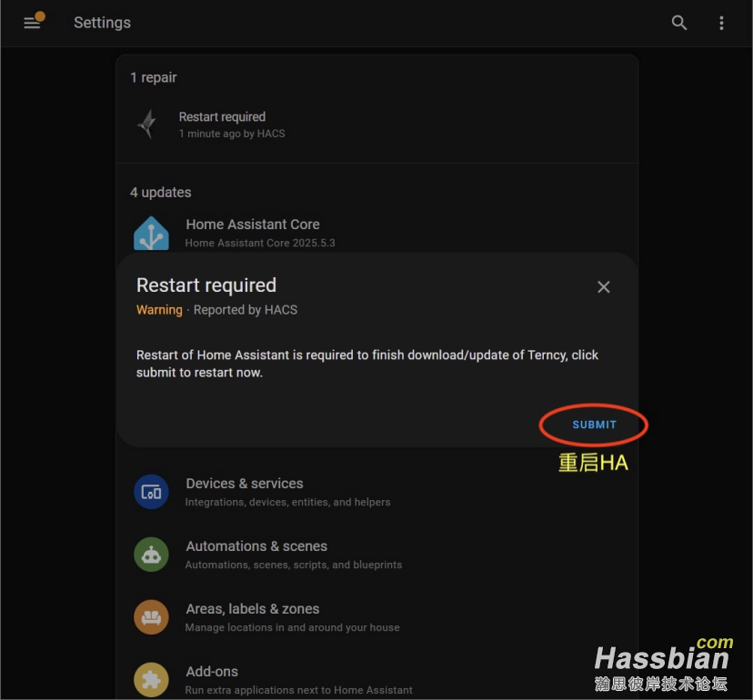Open the three-dot overflow menu
Viewport: 753px width, 700px height.
tap(721, 23)
